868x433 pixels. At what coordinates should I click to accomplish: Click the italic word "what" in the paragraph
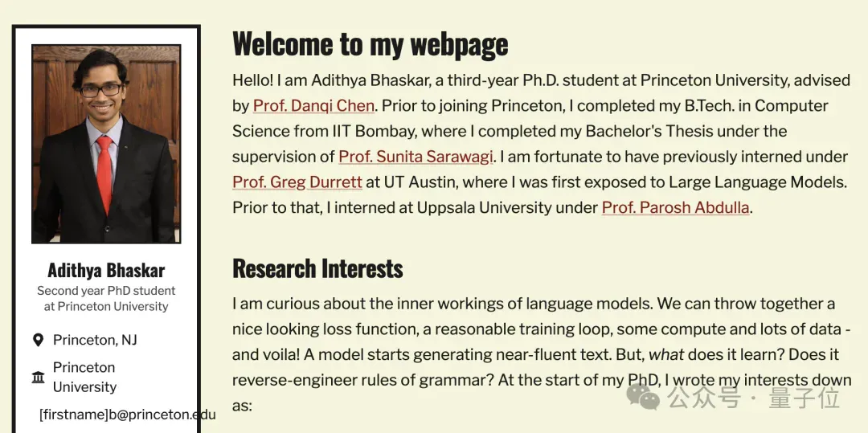[x=666, y=354]
